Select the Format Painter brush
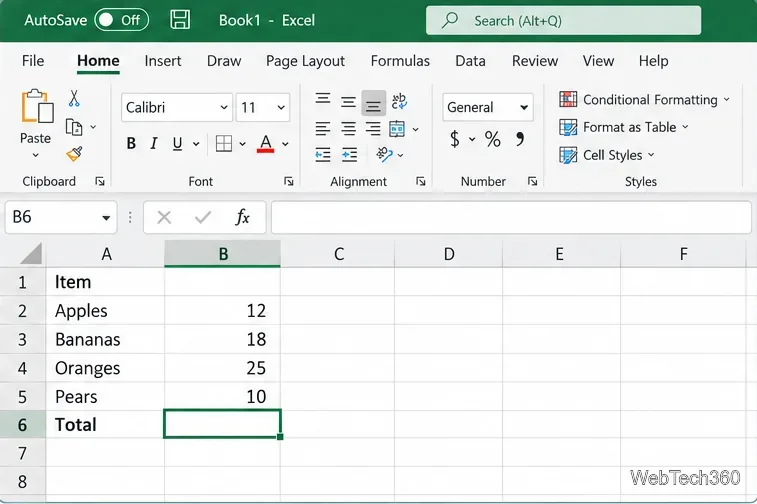Image resolution: width=757 pixels, height=504 pixels. point(74,154)
